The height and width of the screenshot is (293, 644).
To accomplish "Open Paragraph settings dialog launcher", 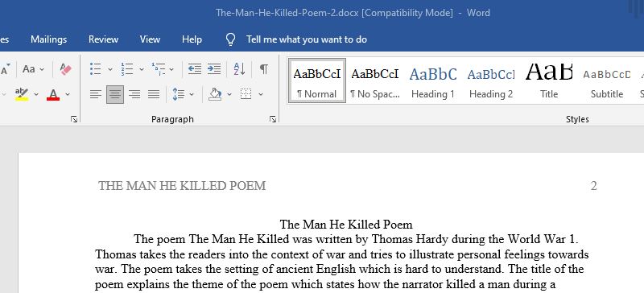I will click(x=273, y=119).
